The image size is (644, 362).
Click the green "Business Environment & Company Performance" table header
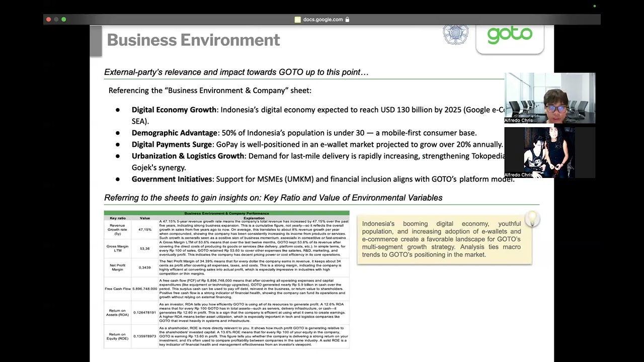coord(226,213)
